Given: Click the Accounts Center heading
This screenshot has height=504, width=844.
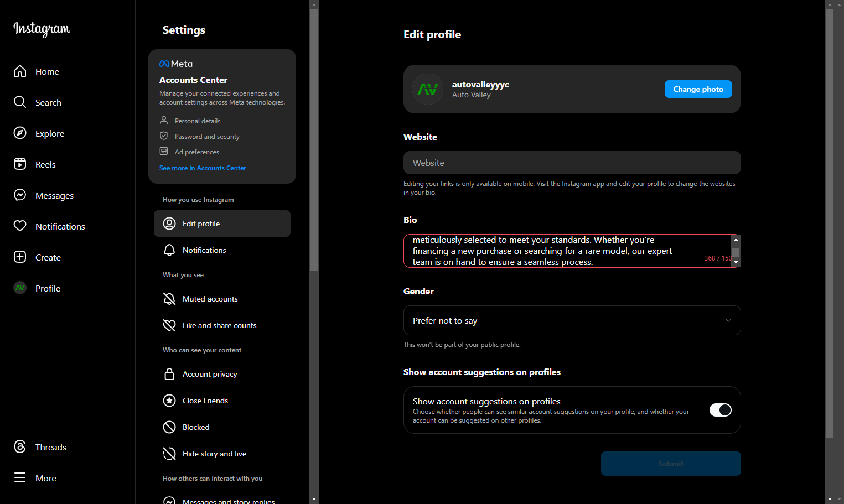Looking at the screenshot, I should point(193,80).
